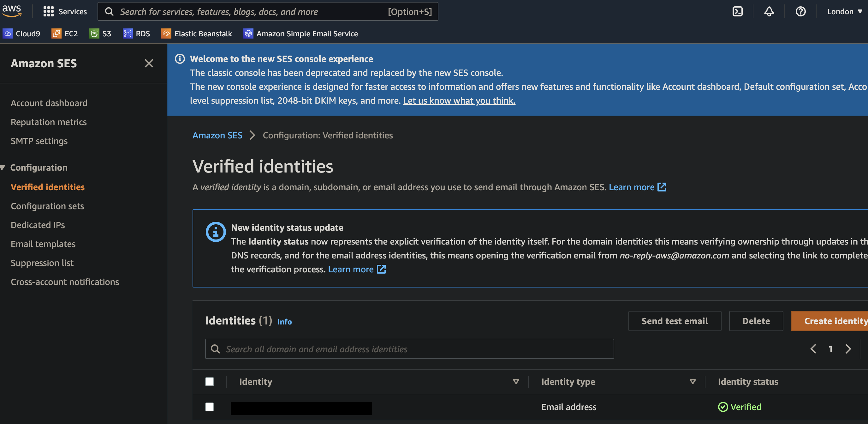Select the checkbox for the verified email identity
868x424 pixels.
tap(209, 407)
